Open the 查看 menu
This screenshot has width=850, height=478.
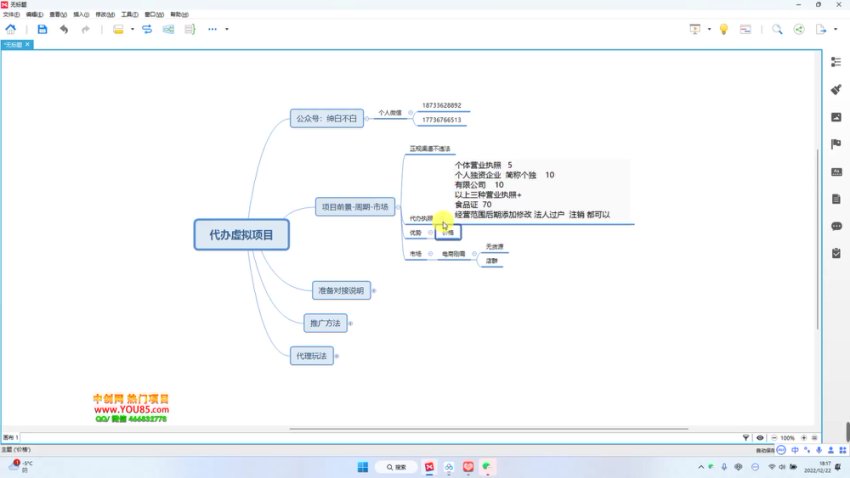pos(58,15)
